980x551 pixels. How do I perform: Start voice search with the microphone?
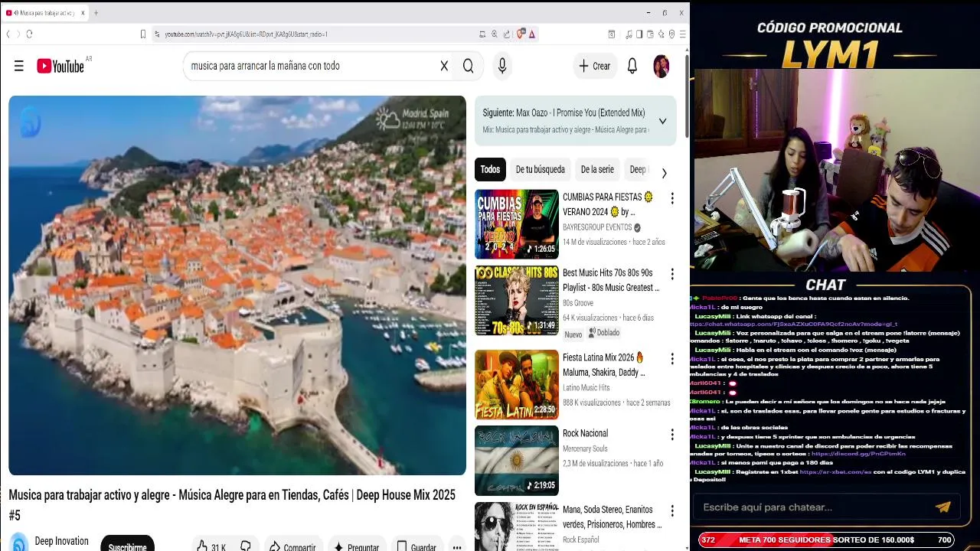(502, 66)
